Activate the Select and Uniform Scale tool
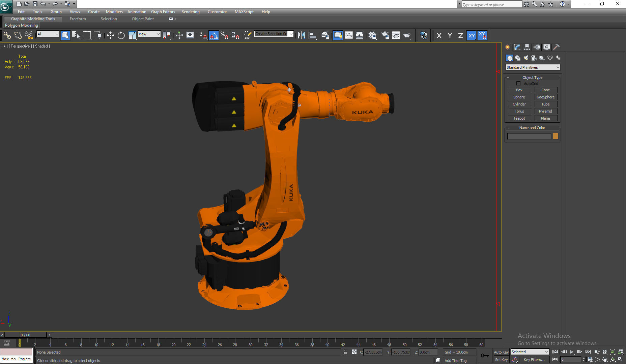This screenshot has height=364, width=626. coord(132,35)
